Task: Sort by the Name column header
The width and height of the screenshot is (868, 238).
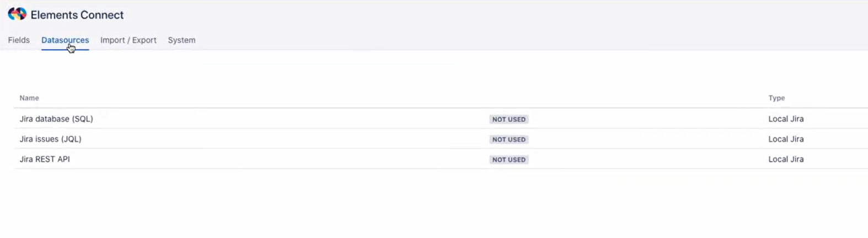Action: pos(29,98)
